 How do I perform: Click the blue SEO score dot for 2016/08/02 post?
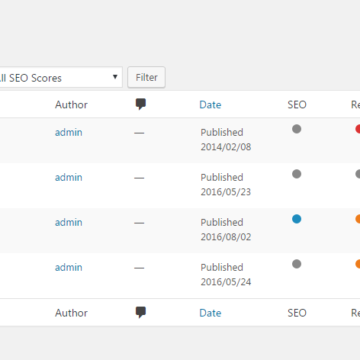pos(297,219)
